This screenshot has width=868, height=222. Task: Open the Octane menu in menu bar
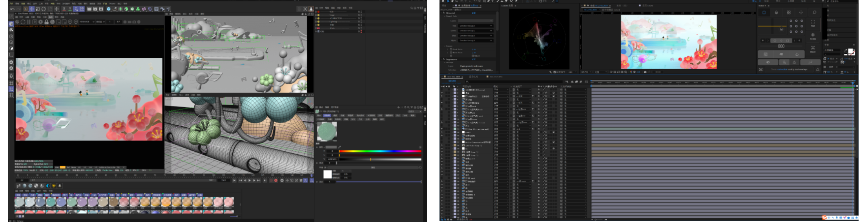click(x=112, y=4)
